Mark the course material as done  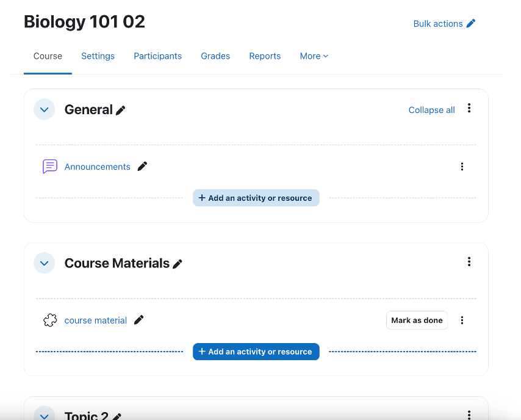coord(417,320)
